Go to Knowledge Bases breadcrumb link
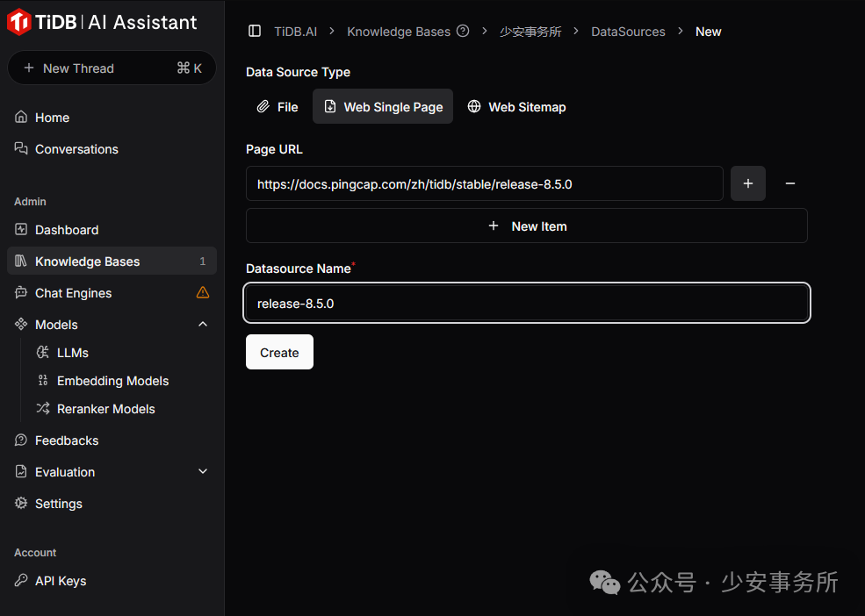The image size is (865, 616). tap(399, 32)
